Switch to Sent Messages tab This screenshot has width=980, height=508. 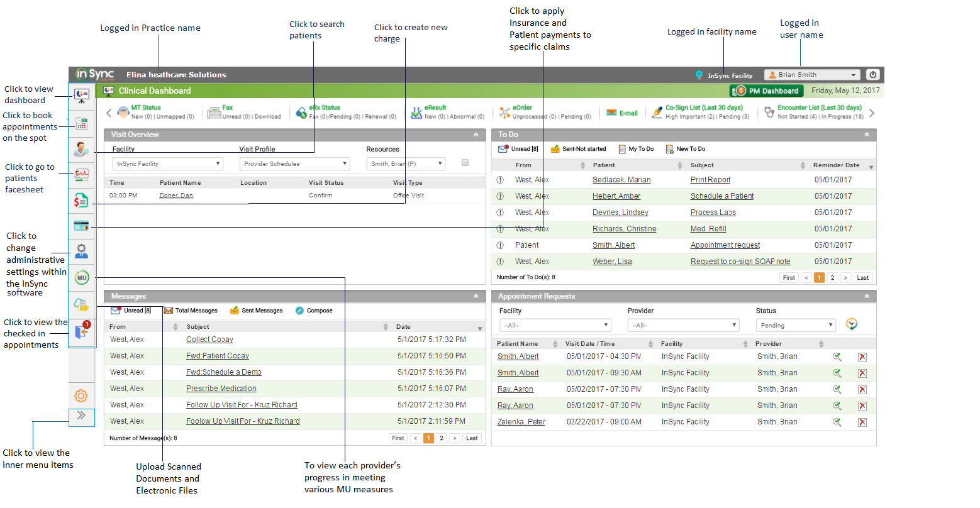pyautogui.click(x=256, y=311)
